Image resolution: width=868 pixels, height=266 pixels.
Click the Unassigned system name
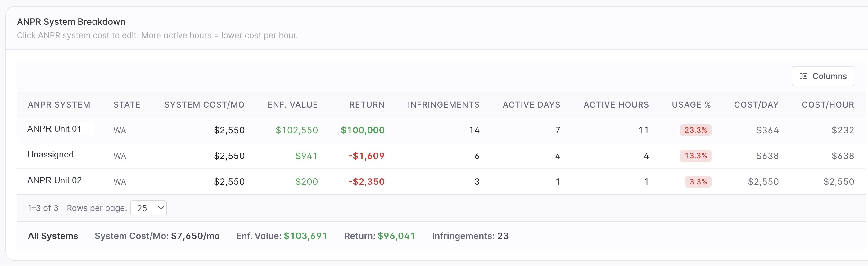(50, 155)
